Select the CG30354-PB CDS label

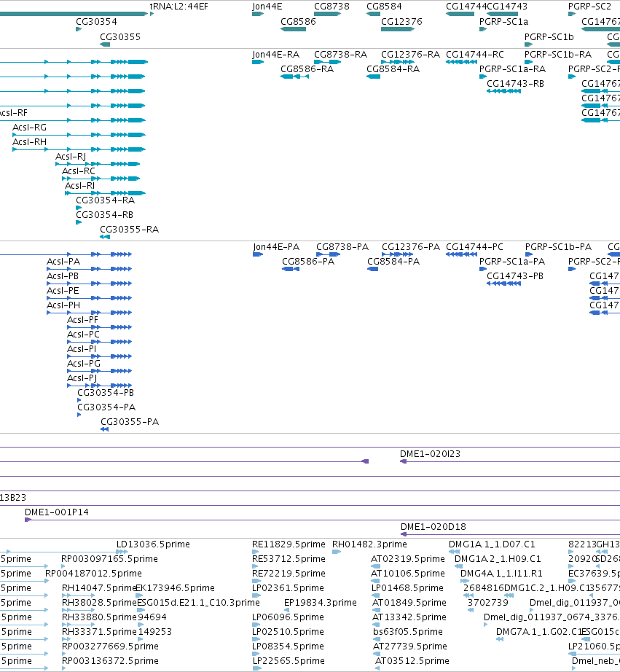(106, 393)
